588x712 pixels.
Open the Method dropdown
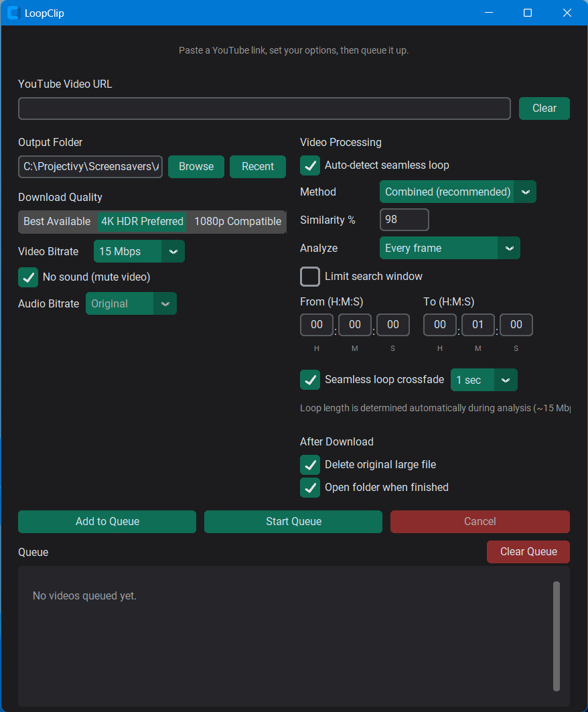tap(457, 192)
